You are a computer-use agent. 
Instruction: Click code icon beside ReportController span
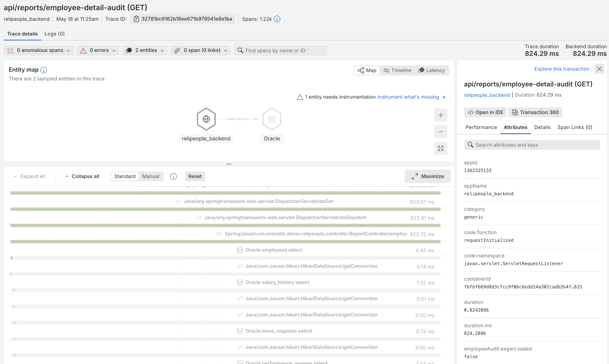(219, 234)
